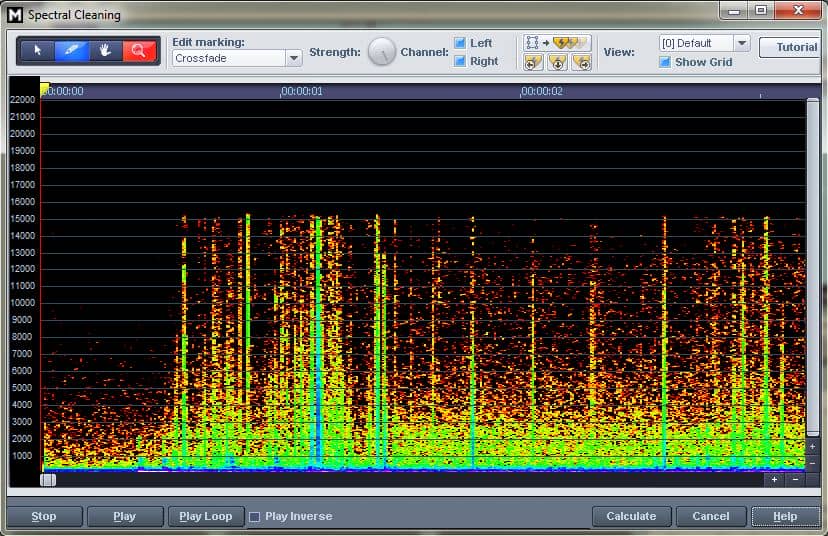The width and height of the screenshot is (828, 536).
Task: Click the down-arrow marker icon
Action: 558,62
